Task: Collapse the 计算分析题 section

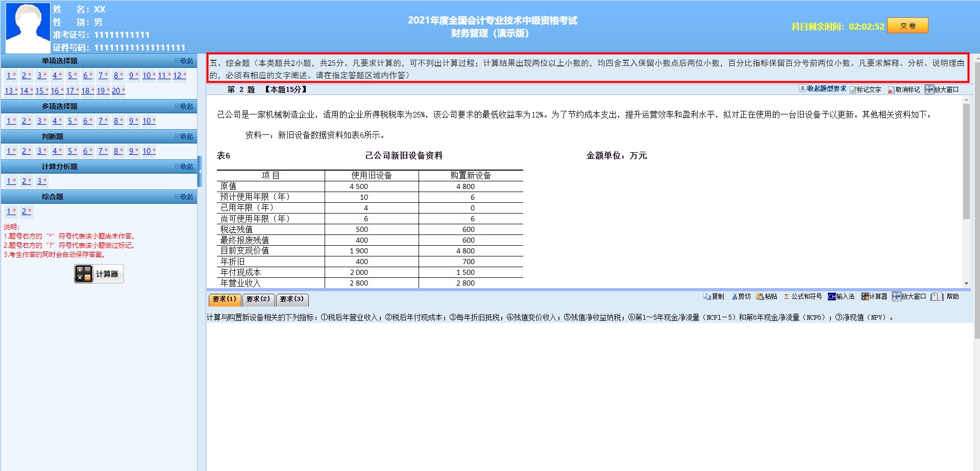Action: pyautogui.click(x=184, y=167)
